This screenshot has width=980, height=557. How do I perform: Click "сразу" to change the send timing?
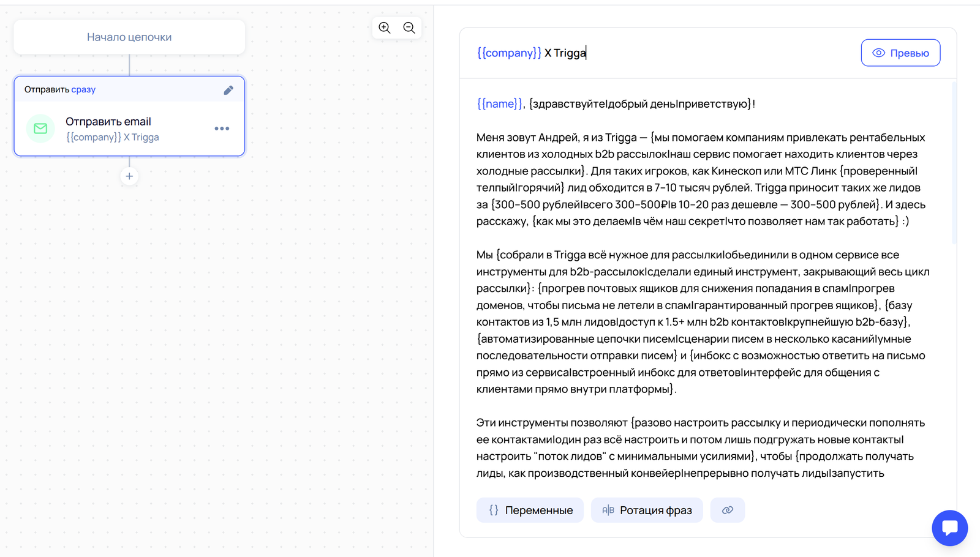point(85,89)
